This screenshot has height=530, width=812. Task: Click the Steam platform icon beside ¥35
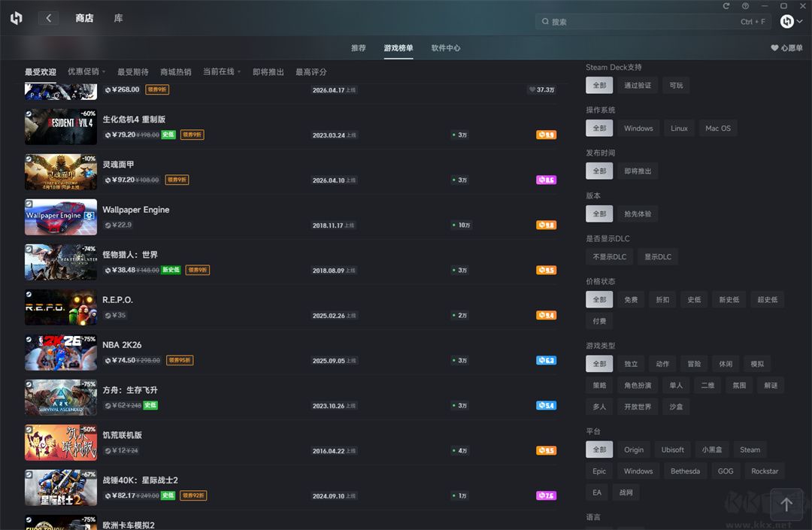click(x=108, y=315)
